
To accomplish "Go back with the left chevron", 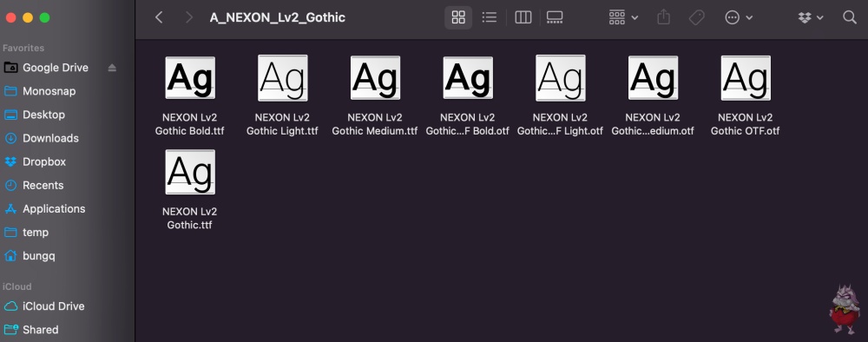I will [159, 17].
